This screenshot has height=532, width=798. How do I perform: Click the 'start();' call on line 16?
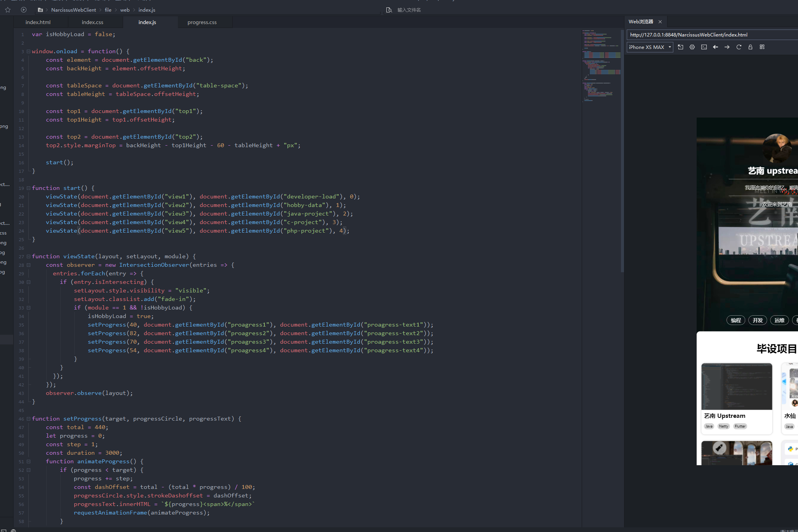59,162
